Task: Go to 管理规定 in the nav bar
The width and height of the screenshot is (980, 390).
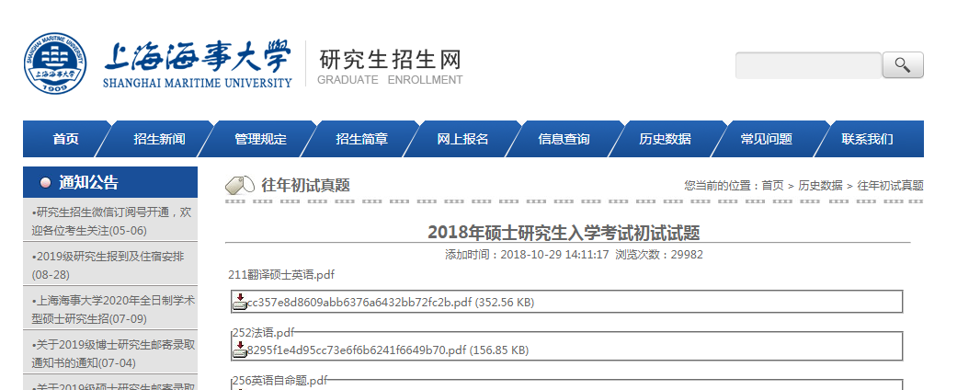Action: (x=260, y=140)
